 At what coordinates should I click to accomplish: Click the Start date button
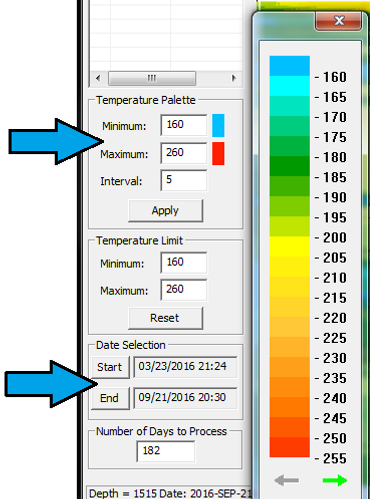110,367
